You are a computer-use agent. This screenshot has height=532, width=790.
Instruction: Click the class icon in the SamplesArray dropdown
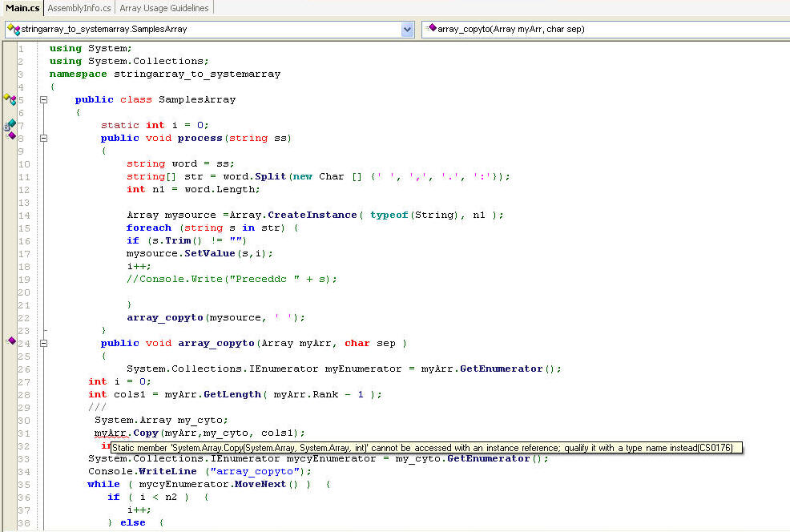[13, 30]
